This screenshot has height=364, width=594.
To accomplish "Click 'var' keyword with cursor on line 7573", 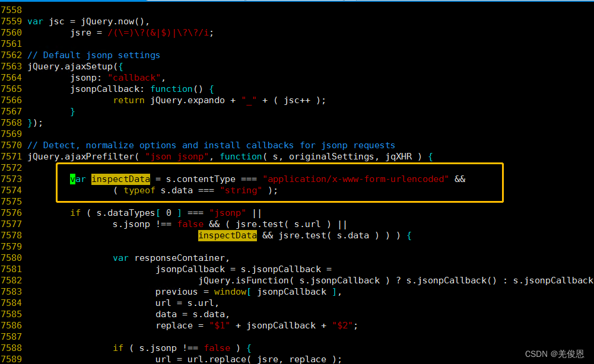I will 78,179.
